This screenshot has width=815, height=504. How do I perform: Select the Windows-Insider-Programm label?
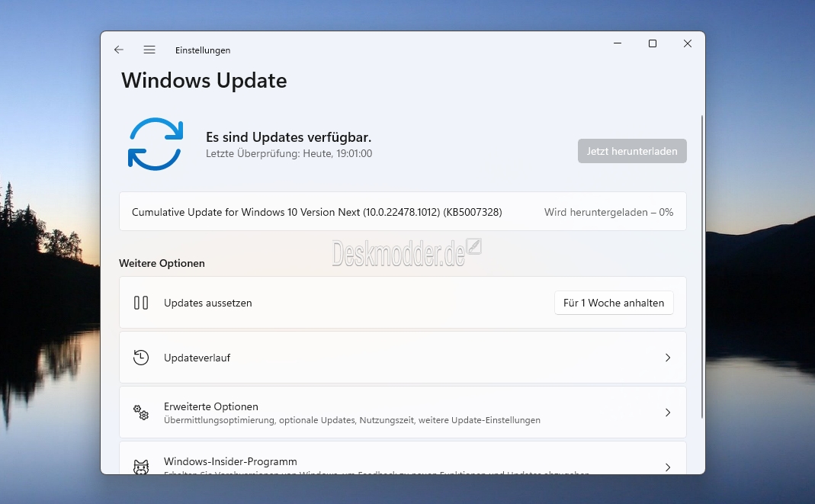[x=230, y=461]
